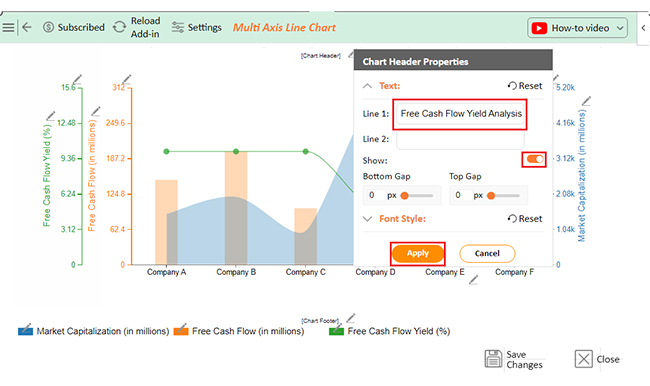Collapse the side panel chevron at far right
Viewport: 650px width, 386px height.
coord(643,28)
